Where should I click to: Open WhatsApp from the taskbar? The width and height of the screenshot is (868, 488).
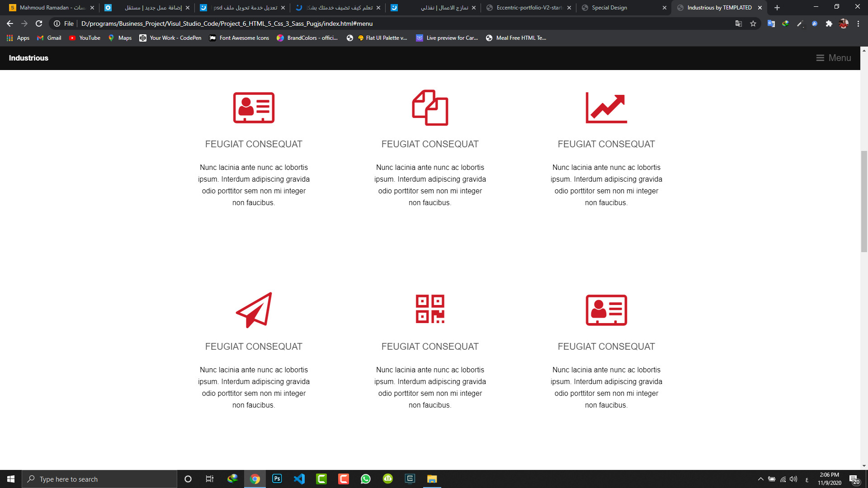coord(365,479)
